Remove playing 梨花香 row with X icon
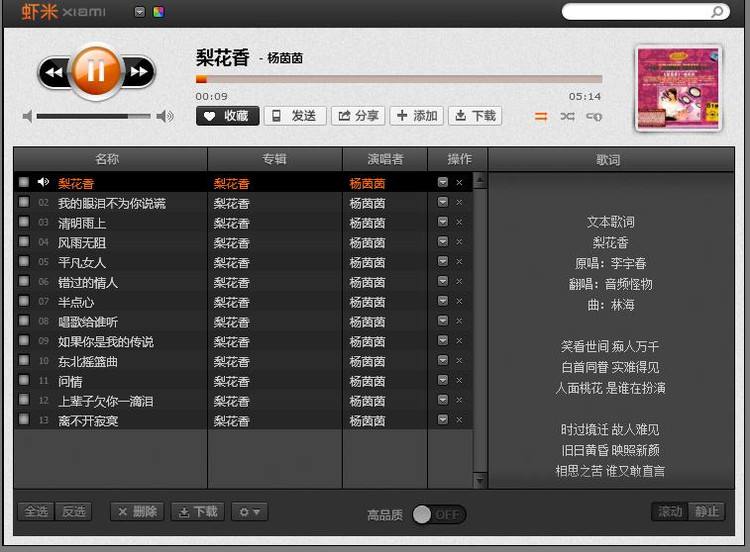 (x=459, y=182)
